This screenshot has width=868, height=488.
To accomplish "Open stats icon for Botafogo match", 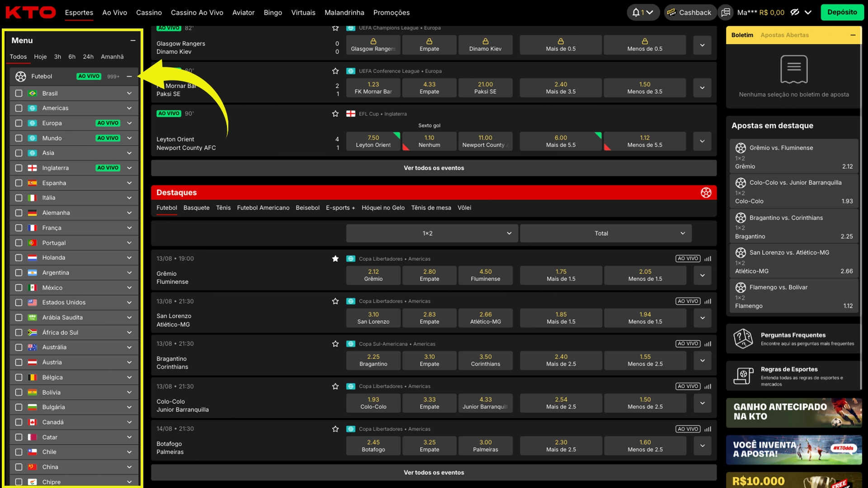I will [x=708, y=429].
